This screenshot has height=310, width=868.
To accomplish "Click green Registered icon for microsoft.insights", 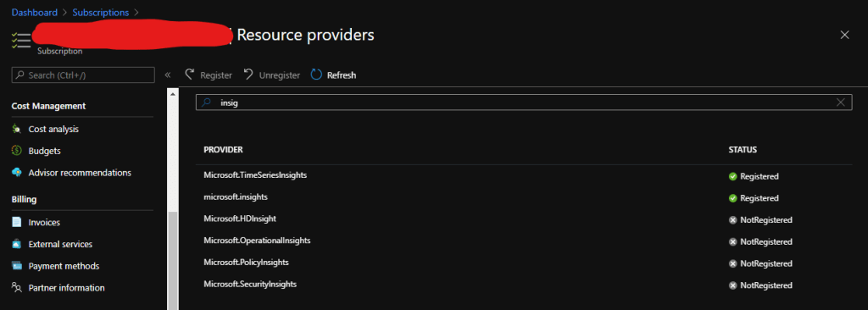I will click(x=733, y=198).
